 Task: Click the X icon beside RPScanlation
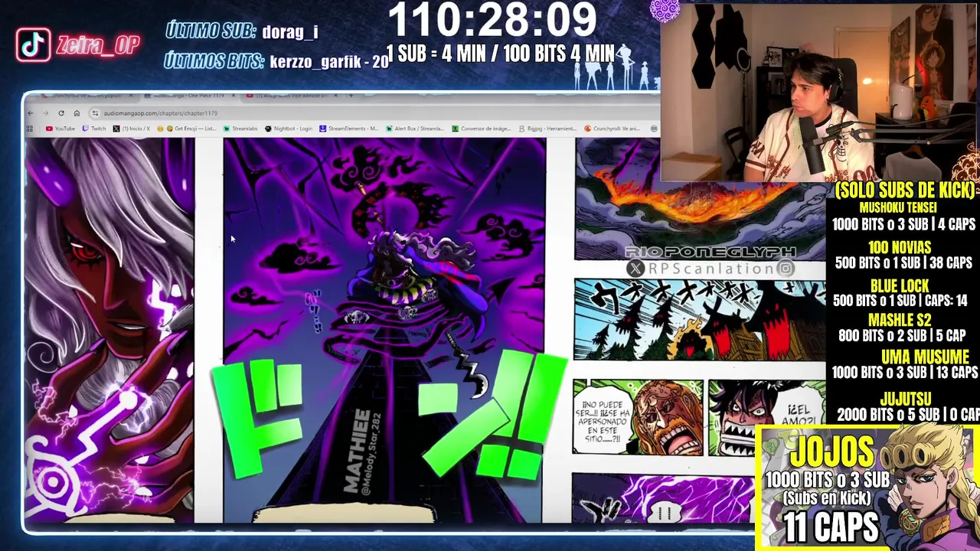636,269
